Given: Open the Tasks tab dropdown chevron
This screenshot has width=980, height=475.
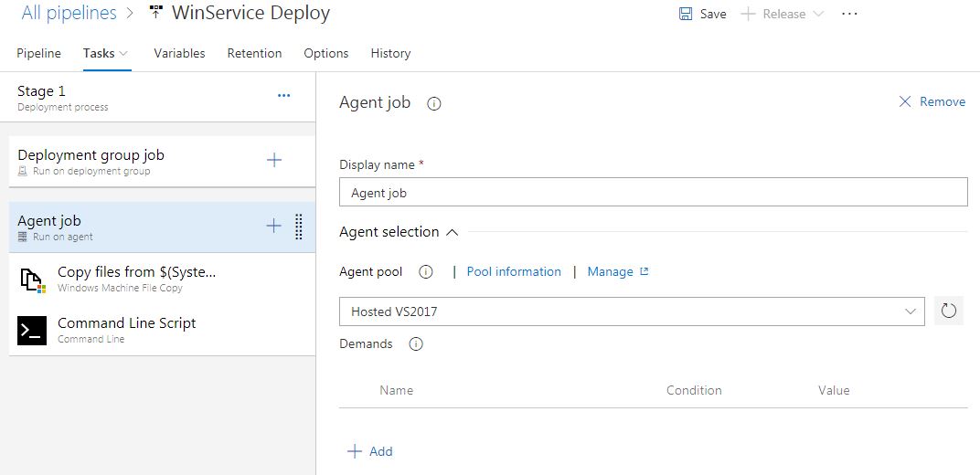Looking at the screenshot, I should (x=123, y=54).
